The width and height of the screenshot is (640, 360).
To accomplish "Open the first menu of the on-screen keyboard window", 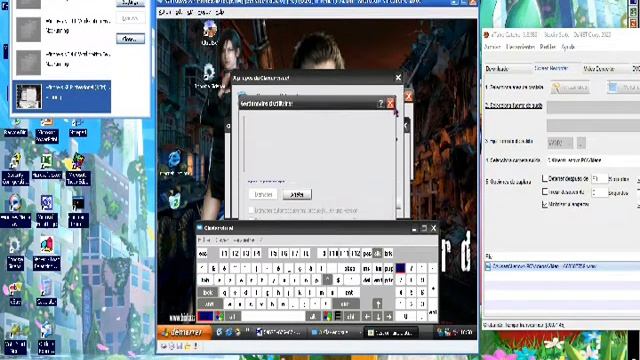I will tap(204, 240).
